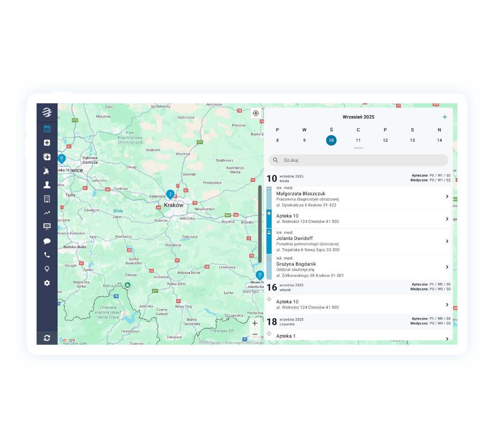494x448 pixels.
Task: Click the app logo in the sidebar
Action: pyautogui.click(x=47, y=112)
